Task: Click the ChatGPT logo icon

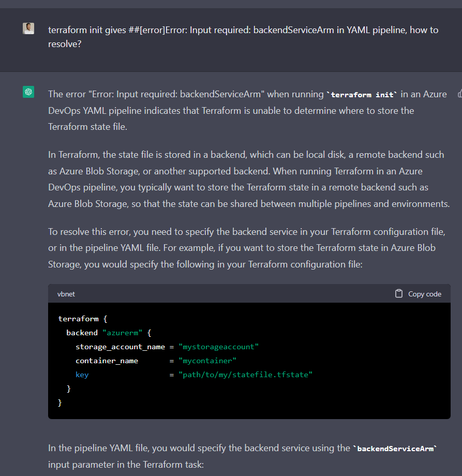Action: [28, 92]
